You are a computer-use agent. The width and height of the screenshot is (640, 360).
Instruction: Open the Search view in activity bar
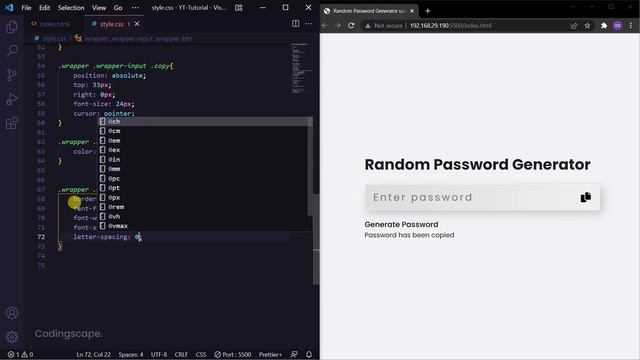pos(12,51)
